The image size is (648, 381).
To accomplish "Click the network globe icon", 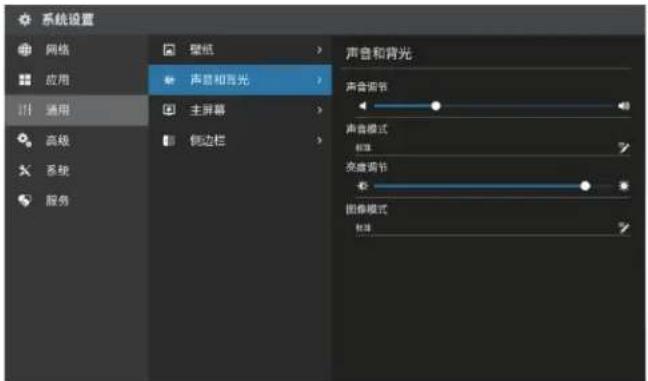I will pyautogui.click(x=25, y=50).
